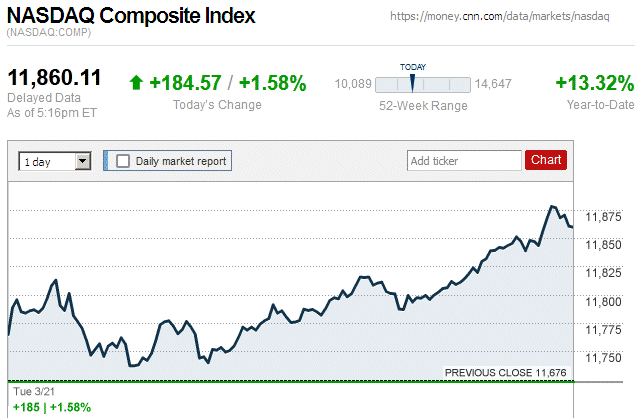Click the Today's Change label
Image resolution: width=640 pixels, height=420 pixels.
tap(217, 105)
